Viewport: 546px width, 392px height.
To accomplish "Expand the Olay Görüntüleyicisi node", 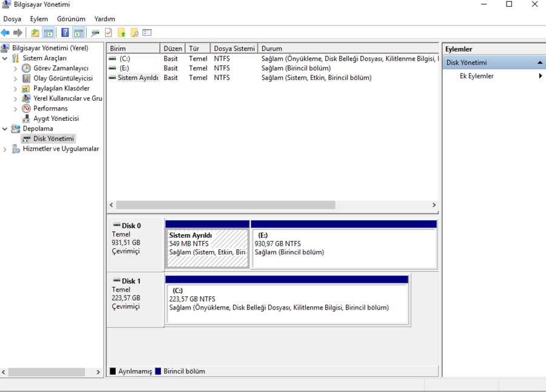I will [15, 79].
